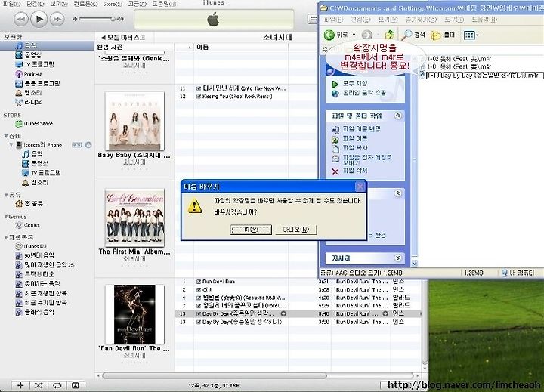The height and width of the screenshot is (392, 544).
Task: Click iTunes horizontal scrollbar at bottom
Action: [x=215, y=375]
